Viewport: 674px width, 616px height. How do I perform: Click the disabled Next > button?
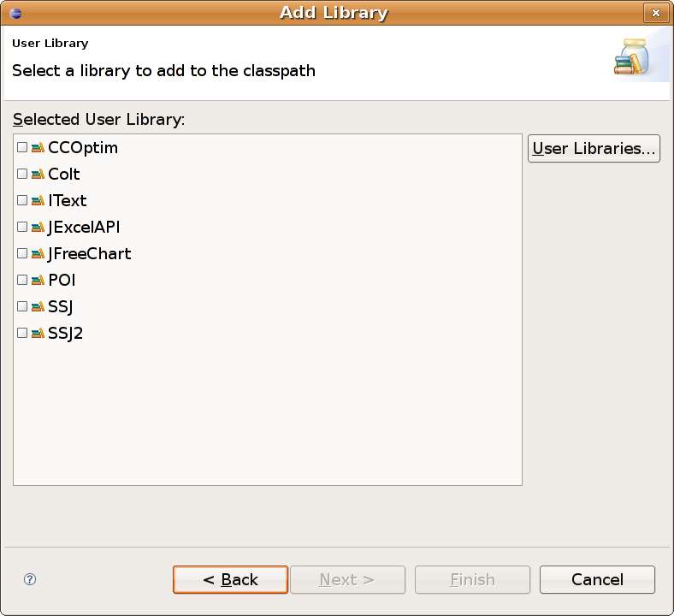coord(347,579)
